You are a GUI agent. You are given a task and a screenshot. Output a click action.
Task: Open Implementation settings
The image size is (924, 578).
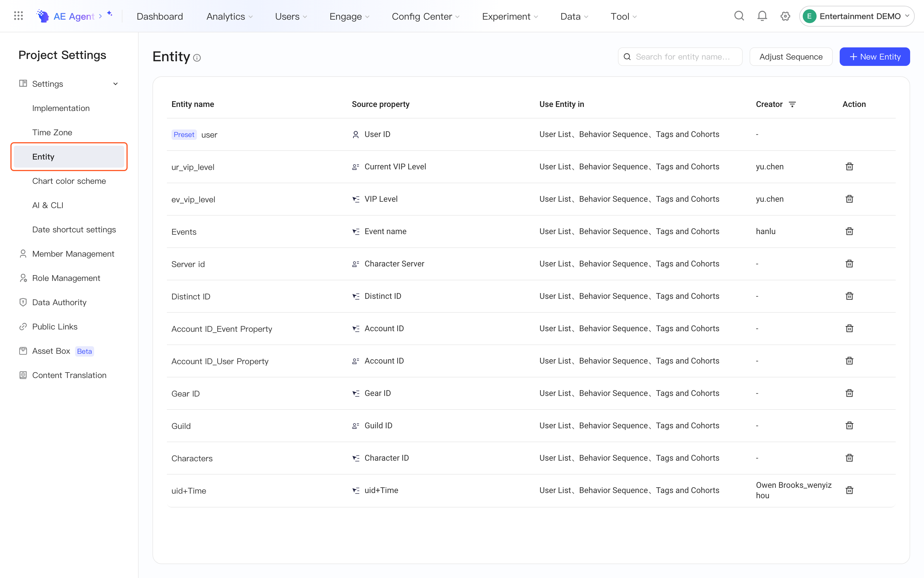coord(61,108)
